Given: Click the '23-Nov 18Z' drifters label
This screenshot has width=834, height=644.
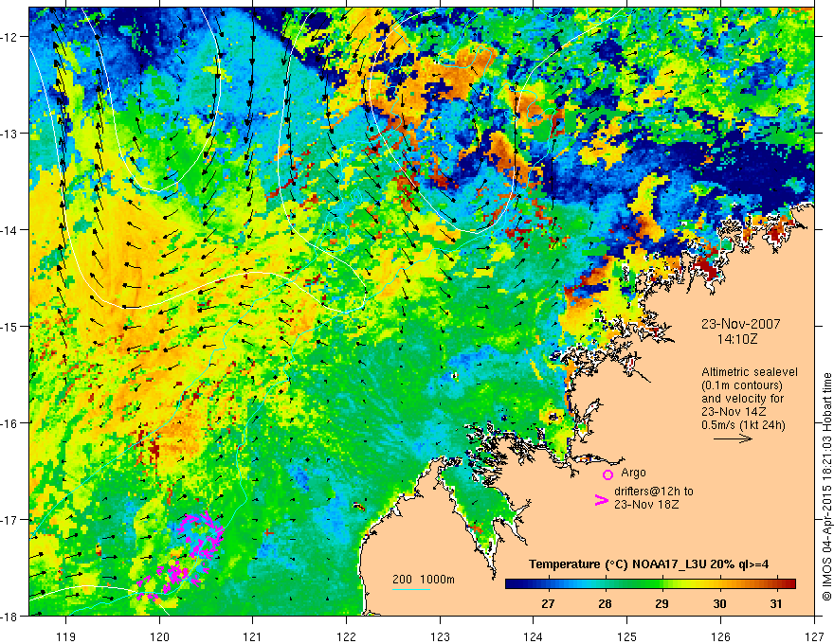Looking at the screenshot, I should click(646, 505).
